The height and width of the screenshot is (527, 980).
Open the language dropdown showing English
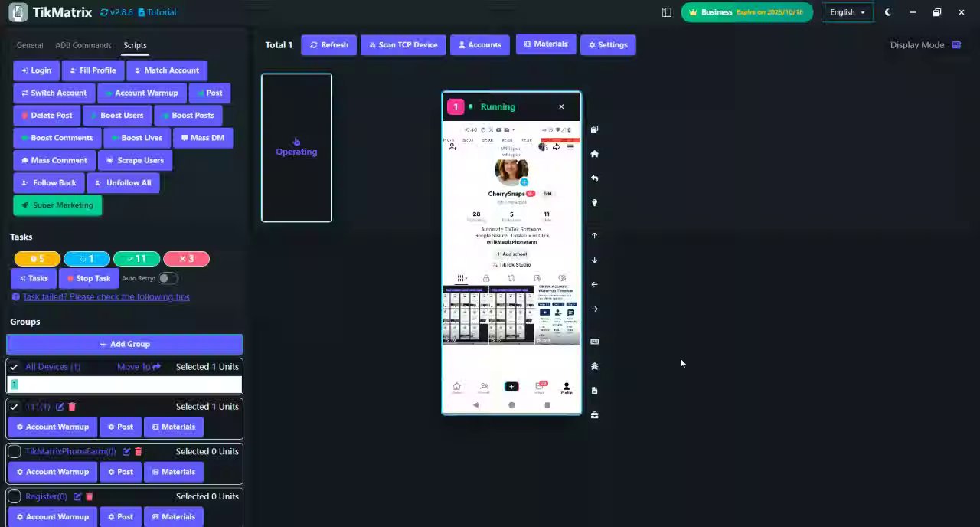pos(847,12)
